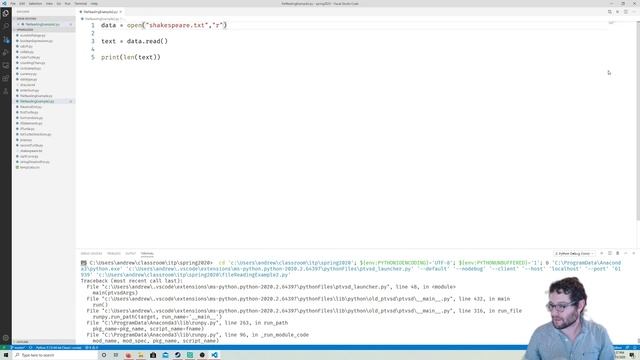Click the Visual Studio Code taskbar icon

(x=214, y=355)
